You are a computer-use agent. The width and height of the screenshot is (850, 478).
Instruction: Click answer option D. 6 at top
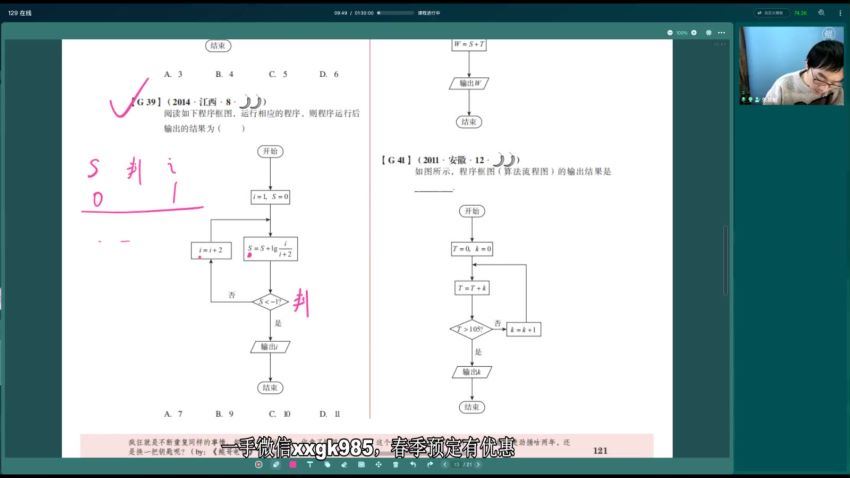(x=329, y=74)
